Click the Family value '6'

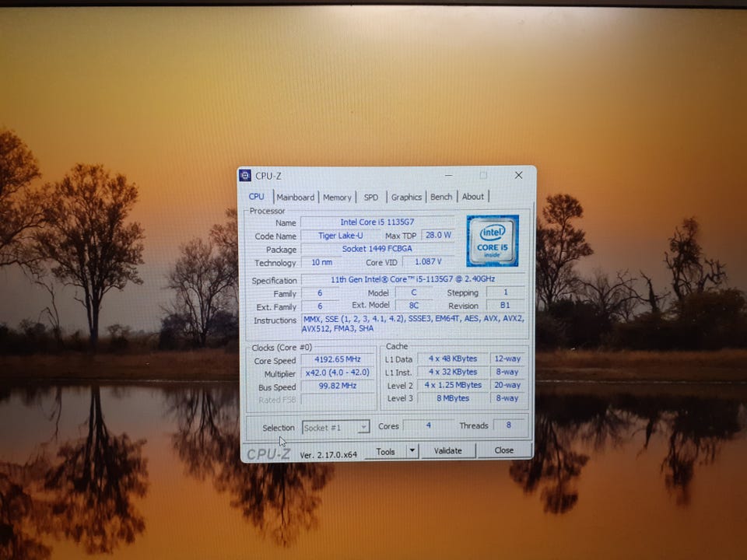pyautogui.click(x=320, y=293)
